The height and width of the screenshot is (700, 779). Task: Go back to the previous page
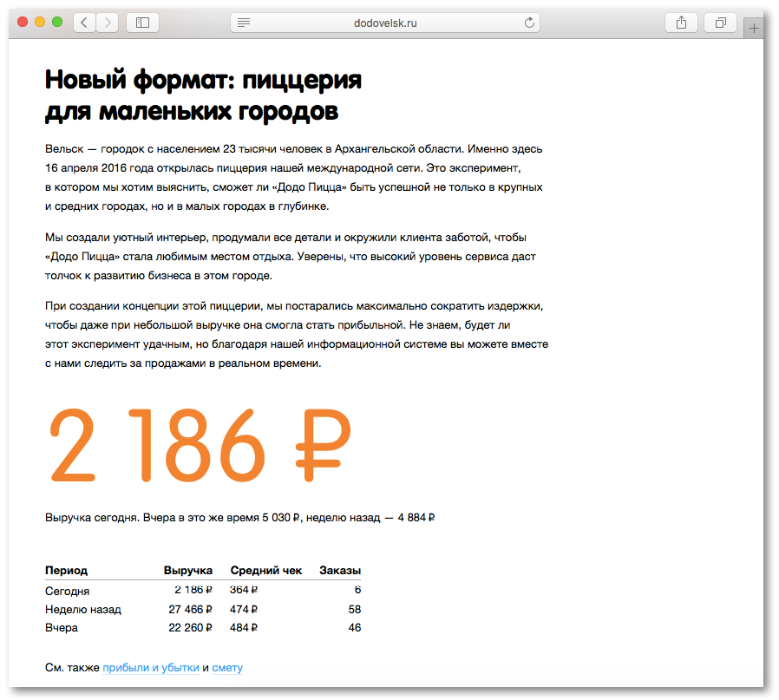click(84, 23)
